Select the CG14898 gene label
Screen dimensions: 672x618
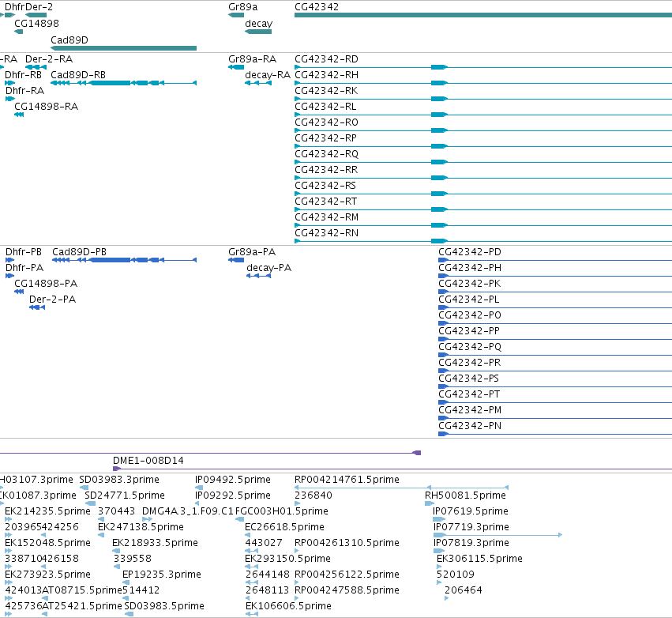[x=36, y=23]
